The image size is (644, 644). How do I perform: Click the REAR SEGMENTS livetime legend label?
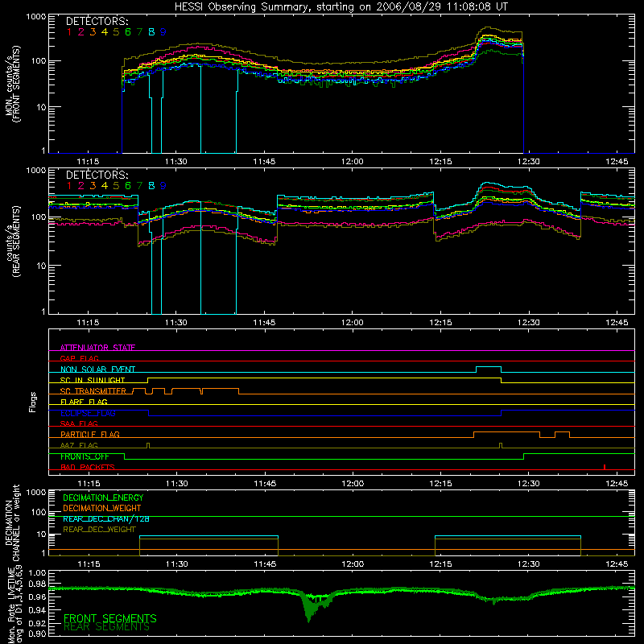pyautogui.click(x=106, y=627)
